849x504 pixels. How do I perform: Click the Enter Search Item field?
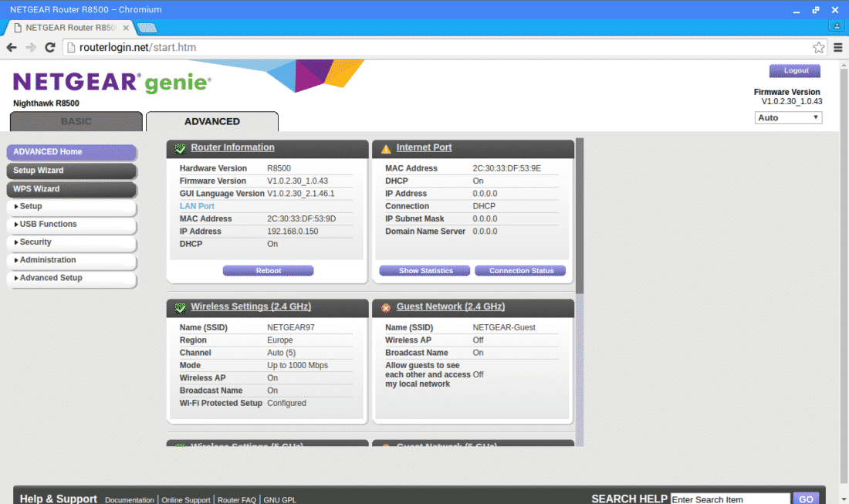pos(730,499)
